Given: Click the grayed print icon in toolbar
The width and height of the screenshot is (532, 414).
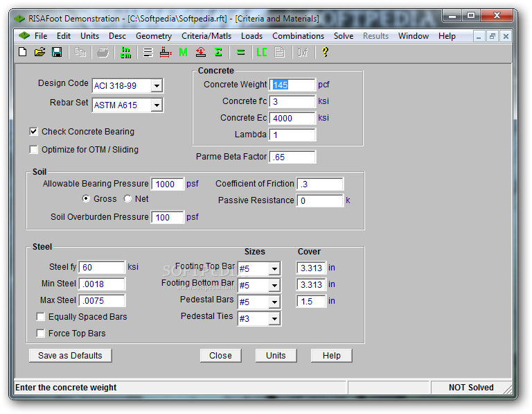Looking at the screenshot, I should (x=103, y=52).
